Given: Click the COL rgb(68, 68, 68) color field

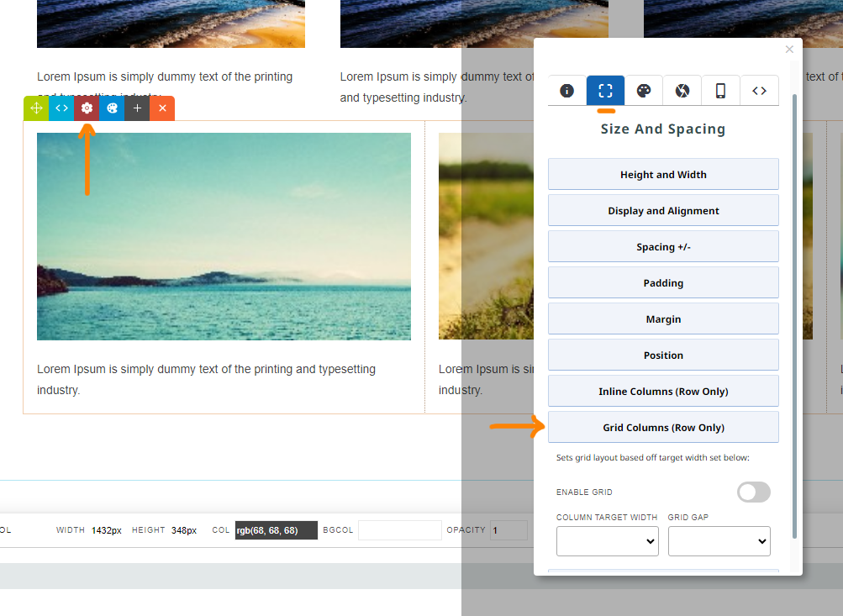Looking at the screenshot, I should (x=276, y=530).
